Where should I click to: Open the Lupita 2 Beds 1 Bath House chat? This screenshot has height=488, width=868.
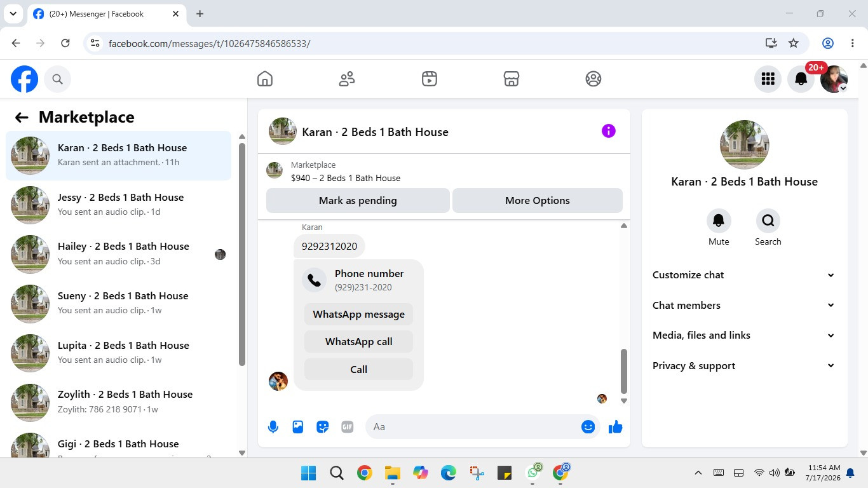pyautogui.click(x=119, y=353)
